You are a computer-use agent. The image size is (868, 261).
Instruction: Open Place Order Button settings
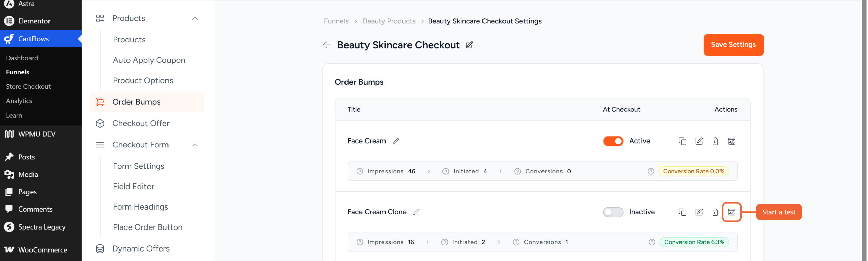147,227
